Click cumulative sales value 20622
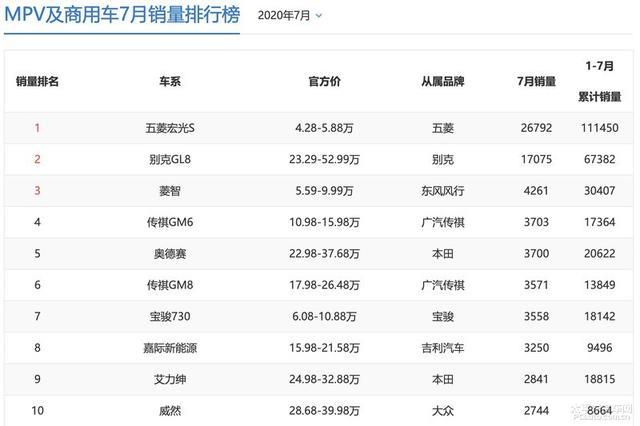This screenshot has width=640, height=426. click(x=600, y=254)
